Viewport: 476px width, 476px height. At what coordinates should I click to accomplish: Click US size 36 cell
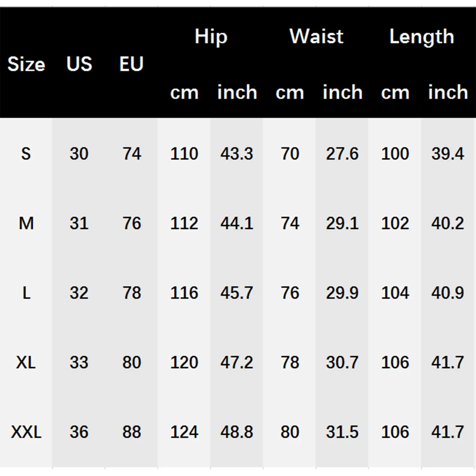pos(79,432)
